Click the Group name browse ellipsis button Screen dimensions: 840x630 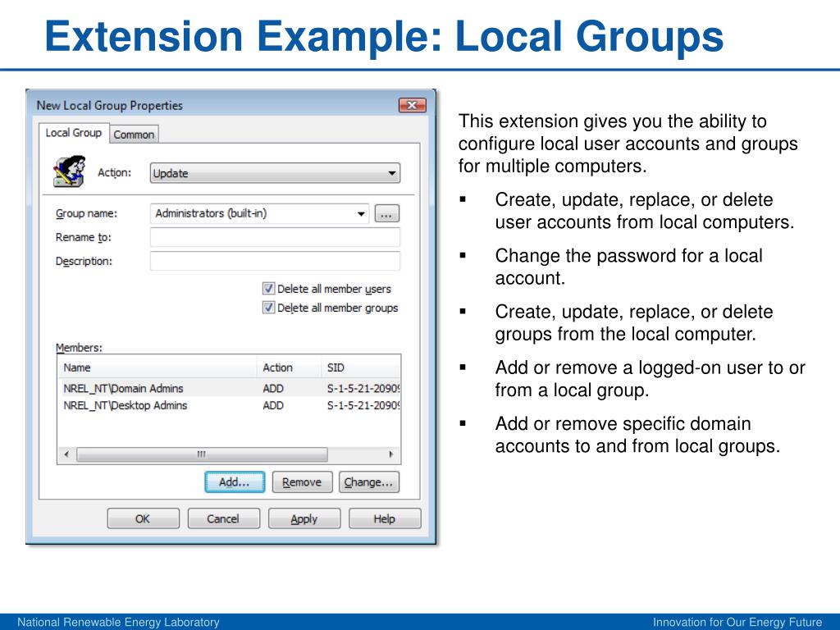[386, 214]
